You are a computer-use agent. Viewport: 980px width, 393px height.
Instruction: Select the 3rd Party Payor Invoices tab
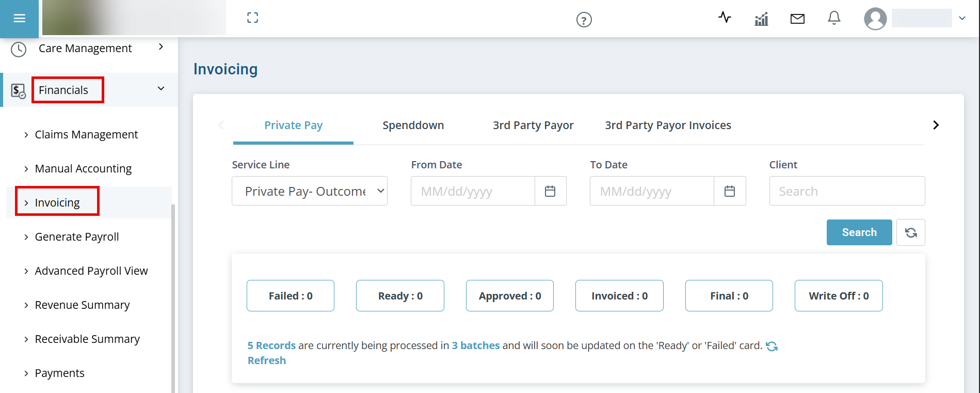(668, 125)
